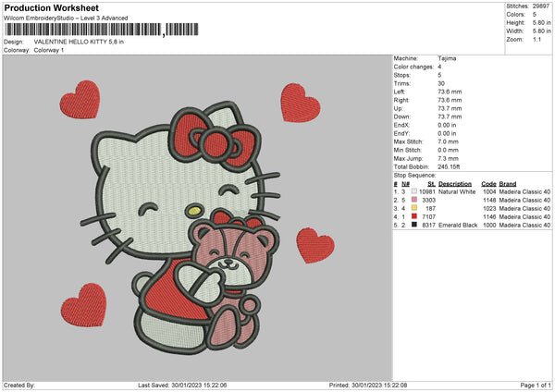The width and height of the screenshot is (555, 392).
Task: Click the Width value 5.80 in
Action: [541, 31]
